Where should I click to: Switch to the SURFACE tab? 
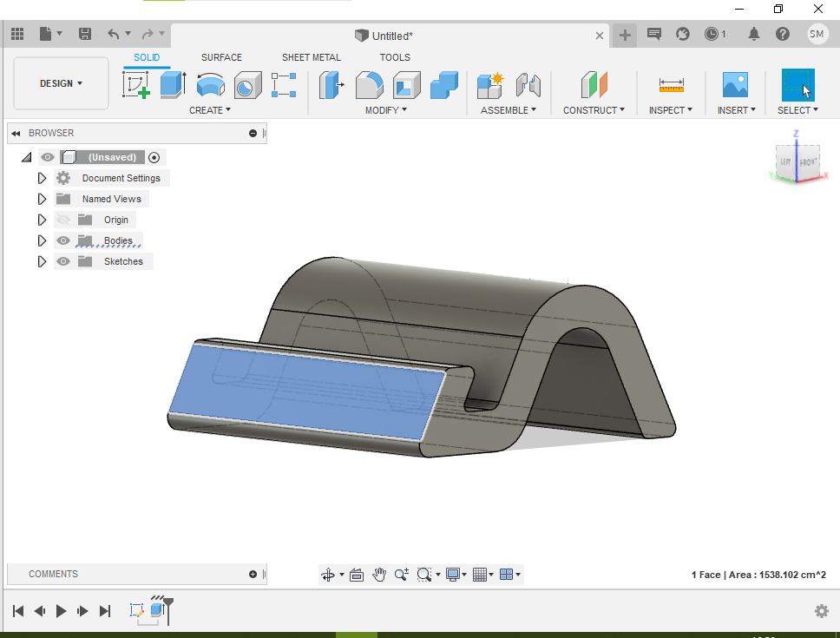221,57
